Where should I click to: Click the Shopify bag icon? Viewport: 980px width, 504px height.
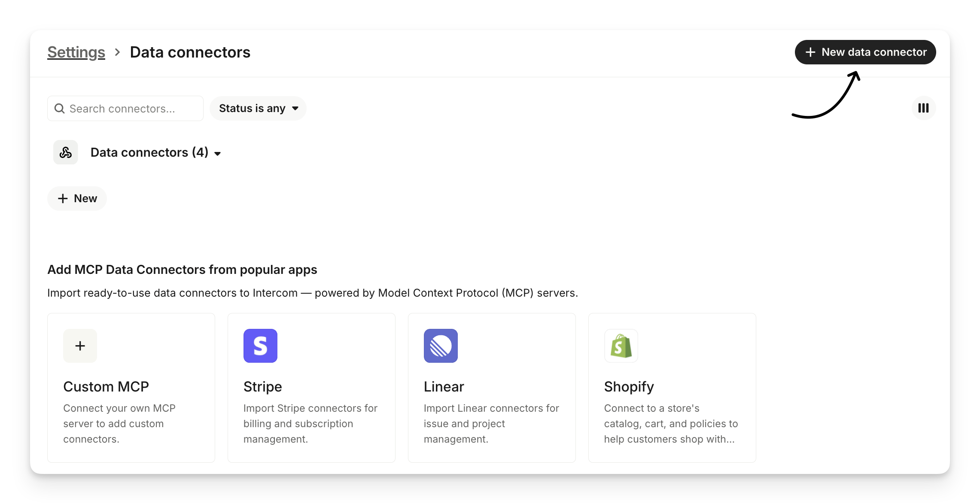click(621, 346)
